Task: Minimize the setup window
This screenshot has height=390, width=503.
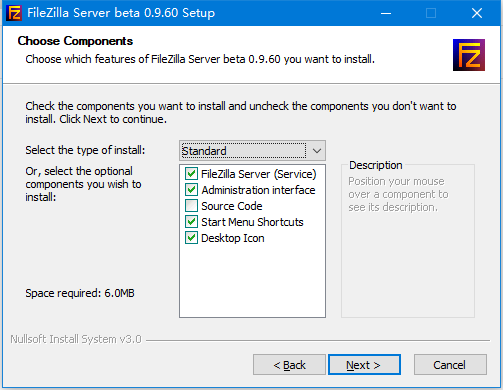Action: [x=386, y=13]
